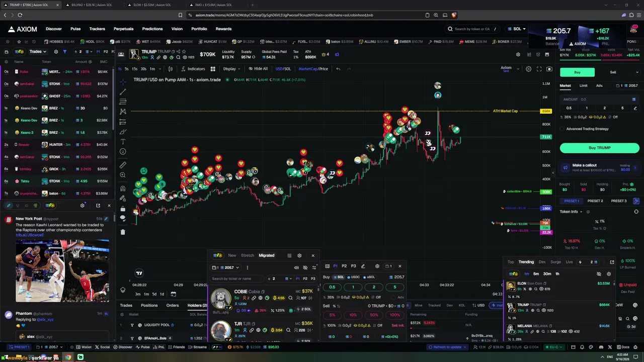The width and height of the screenshot is (644, 362).
Task: Select USDC as the buy currency
Action: pos(354,277)
